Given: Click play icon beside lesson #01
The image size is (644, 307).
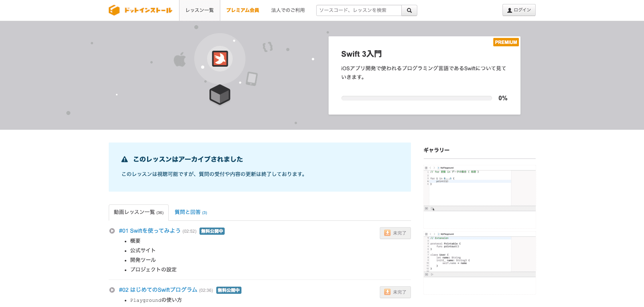Looking at the screenshot, I should click(x=112, y=231).
